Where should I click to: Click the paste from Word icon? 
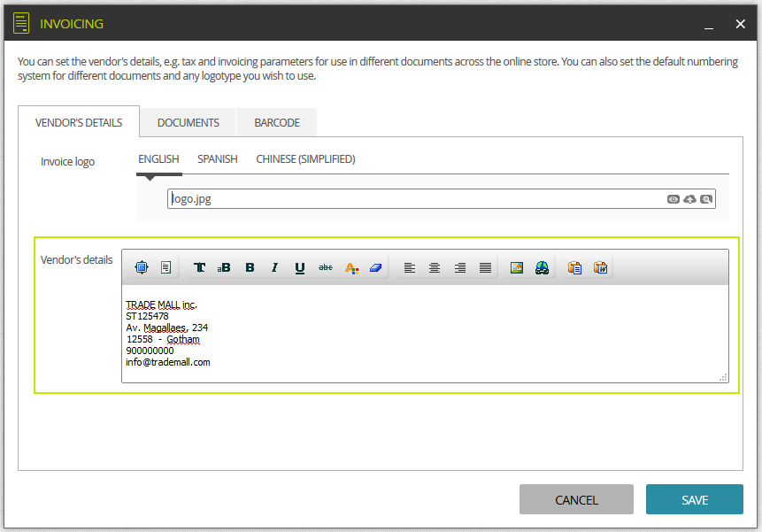[600, 267]
